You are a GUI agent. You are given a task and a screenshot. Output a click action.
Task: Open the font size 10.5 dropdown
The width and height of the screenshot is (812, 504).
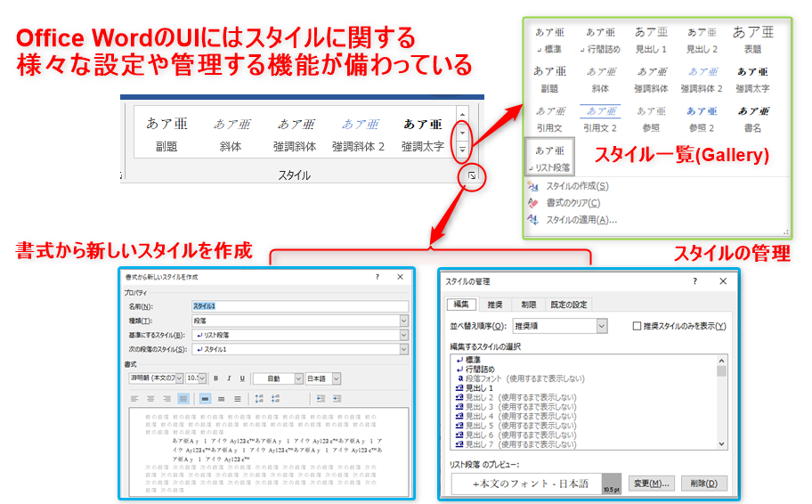coord(202,378)
